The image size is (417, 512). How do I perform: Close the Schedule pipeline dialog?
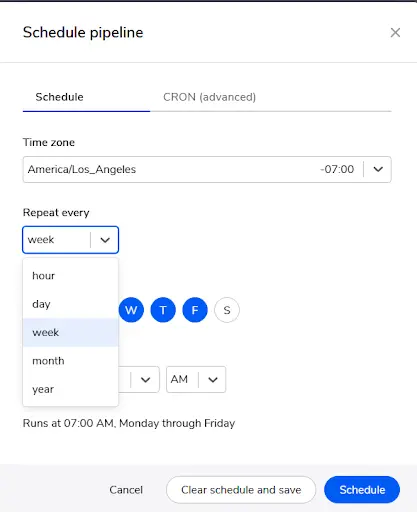(x=395, y=33)
